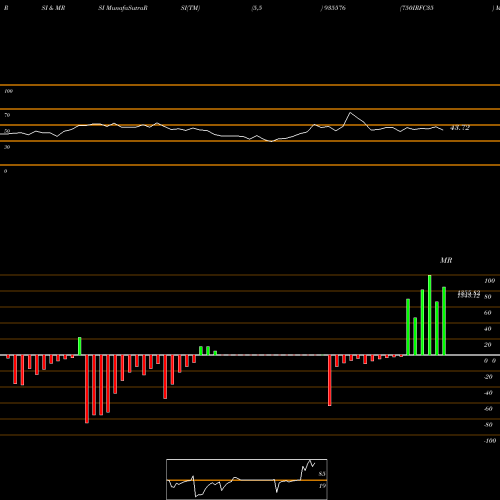
Task: Click the 19 value in mini chart
Action: pyautogui.click(x=322, y=486)
